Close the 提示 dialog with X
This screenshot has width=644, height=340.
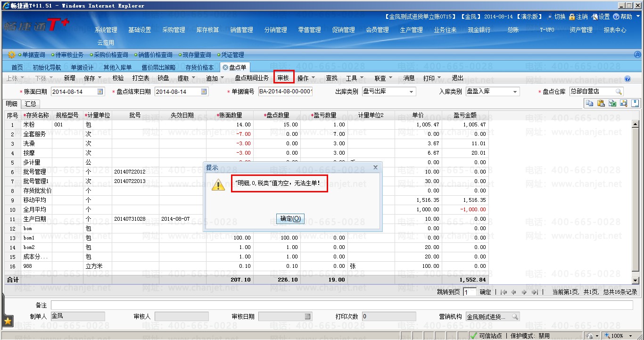[375, 167]
